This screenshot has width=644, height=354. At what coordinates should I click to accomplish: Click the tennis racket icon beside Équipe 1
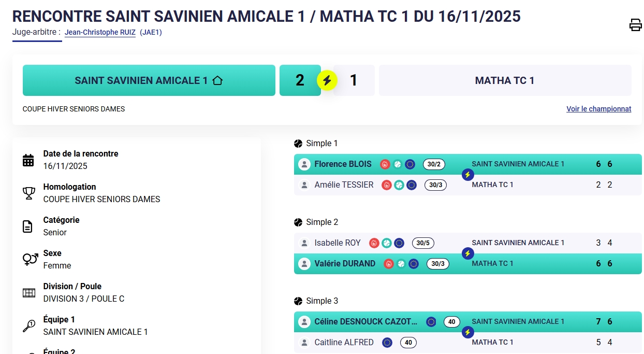click(x=28, y=326)
